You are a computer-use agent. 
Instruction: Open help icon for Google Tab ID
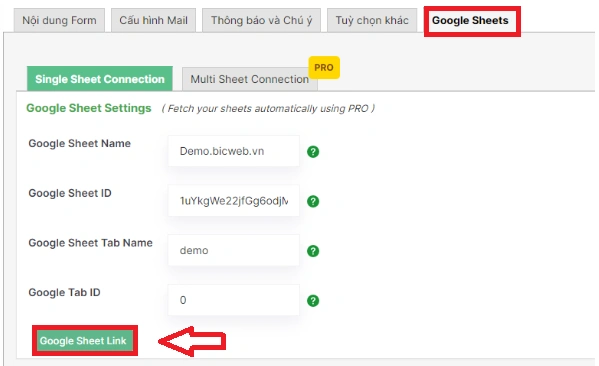click(x=313, y=301)
